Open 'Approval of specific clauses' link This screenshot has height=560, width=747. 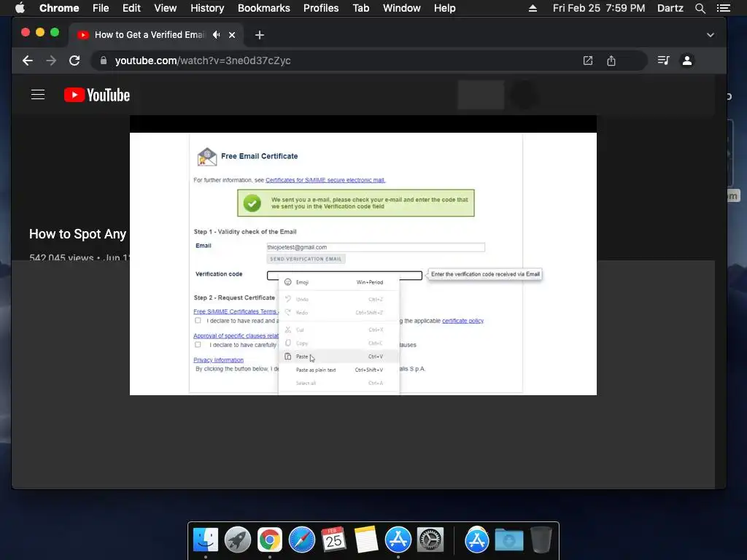pos(236,335)
